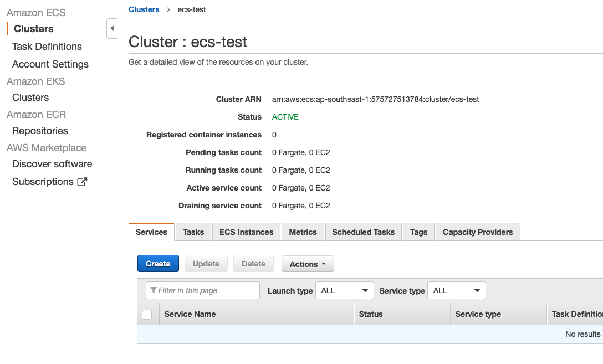This screenshot has width=603, height=364.
Task: Toggle the select-all services checkbox
Action: click(147, 314)
